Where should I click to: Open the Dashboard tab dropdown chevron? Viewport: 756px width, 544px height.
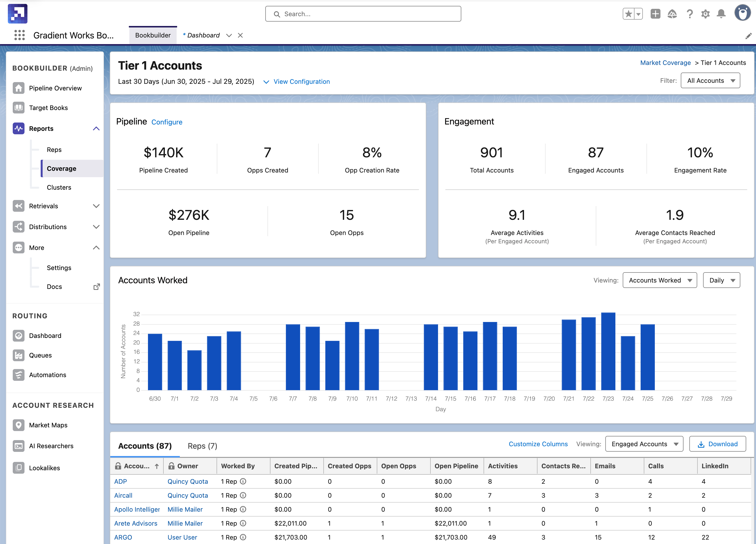(229, 35)
